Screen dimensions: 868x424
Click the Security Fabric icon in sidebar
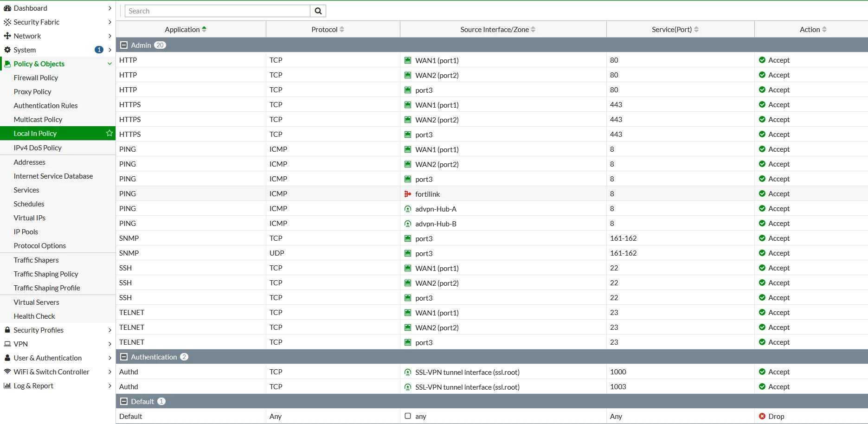coord(7,22)
